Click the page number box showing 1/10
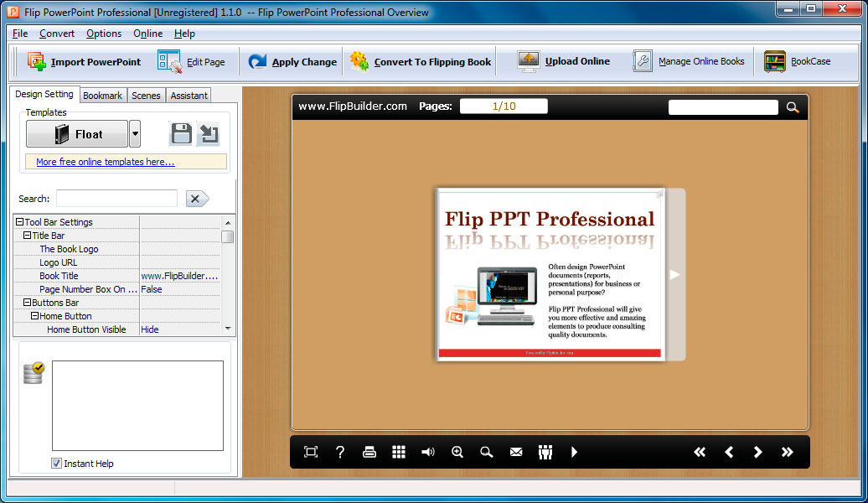Image resolution: width=868 pixels, height=503 pixels. click(x=504, y=106)
